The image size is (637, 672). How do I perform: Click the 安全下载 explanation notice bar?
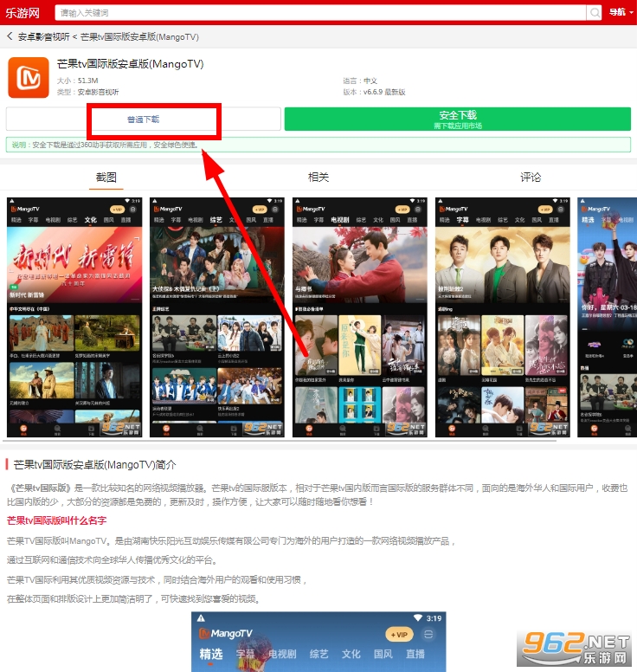click(318, 145)
